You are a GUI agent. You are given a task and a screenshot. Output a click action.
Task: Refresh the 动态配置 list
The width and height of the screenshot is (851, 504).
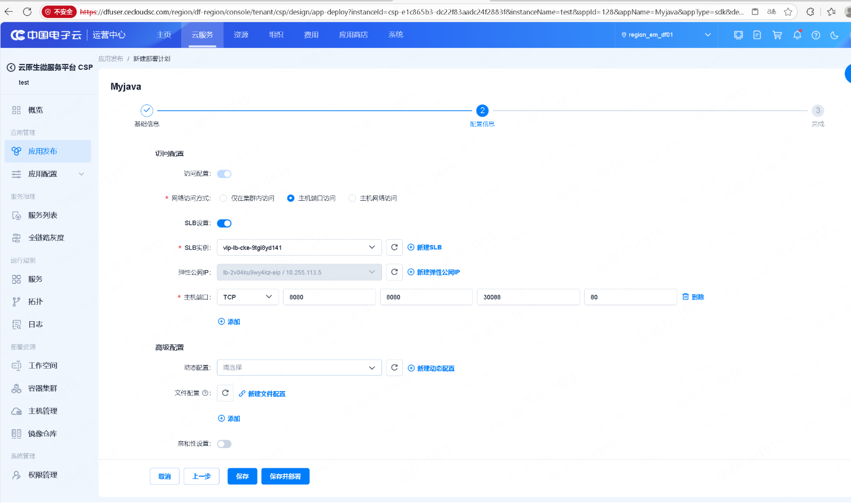394,368
